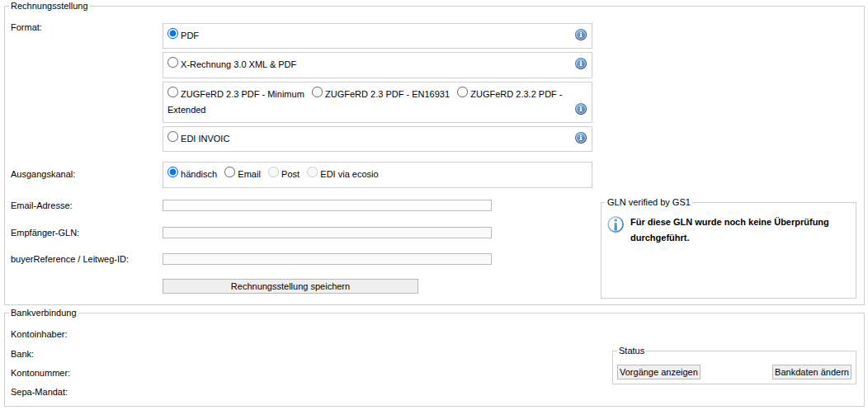The width and height of the screenshot is (868, 410).
Task: Focus the buyerReference / Leitweg-ID field
Action: click(327, 259)
